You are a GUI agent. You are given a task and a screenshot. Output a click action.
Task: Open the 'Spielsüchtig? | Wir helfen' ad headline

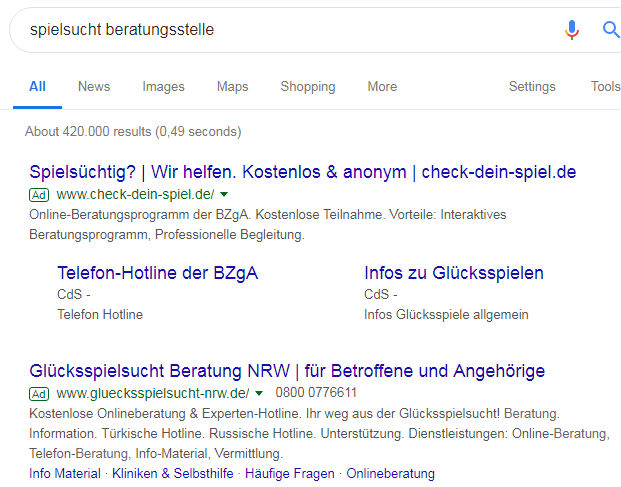click(x=303, y=172)
